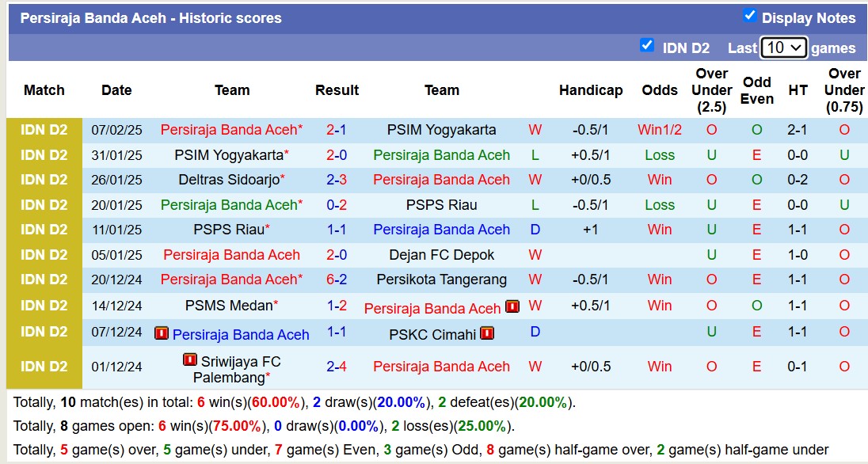Image resolution: width=868 pixels, height=464 pixels.
Task: Disable the IDN D2 filter checkbox
Action: [648, 46]
